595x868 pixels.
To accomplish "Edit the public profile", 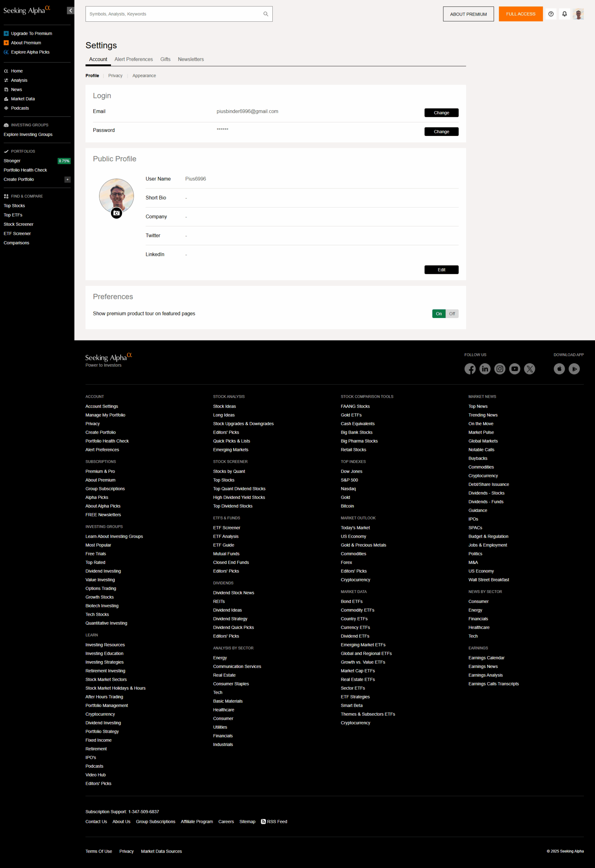I will (x=441, y=270).
